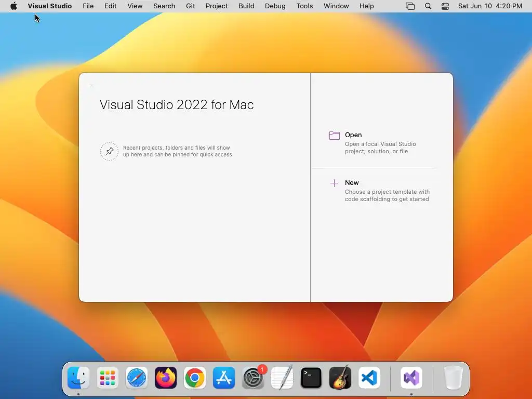Open the Debug menu
532x399 pixels.
275,6
